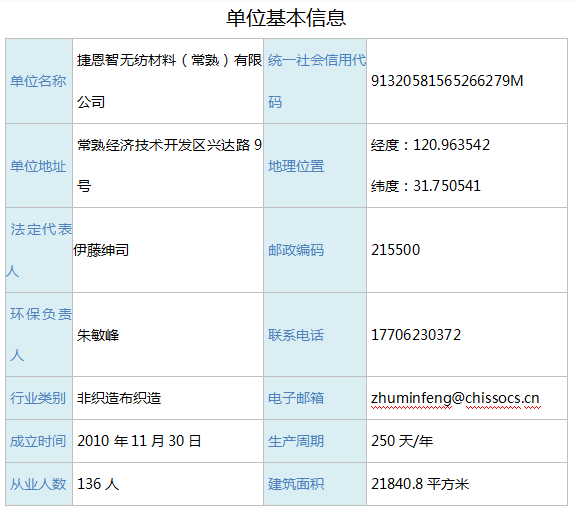Select the 行业类别 label
Screen dimensions: 574x515
coord(38,398)
